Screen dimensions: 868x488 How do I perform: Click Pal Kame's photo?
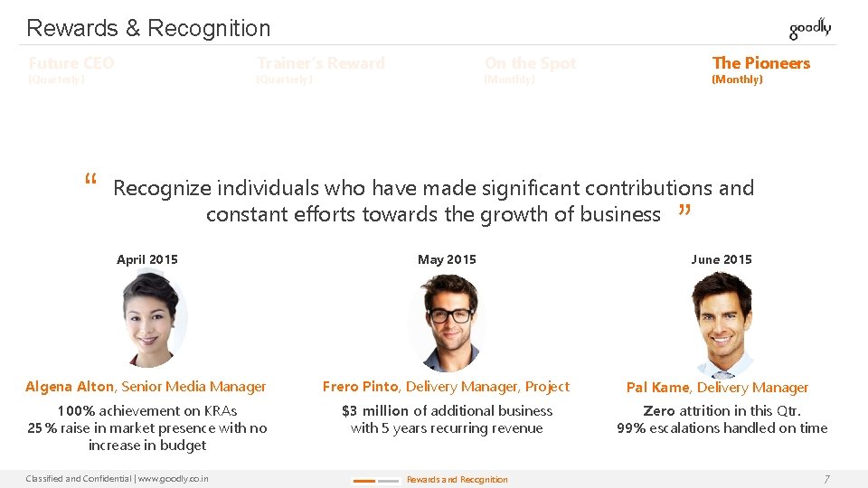(721, 323)
